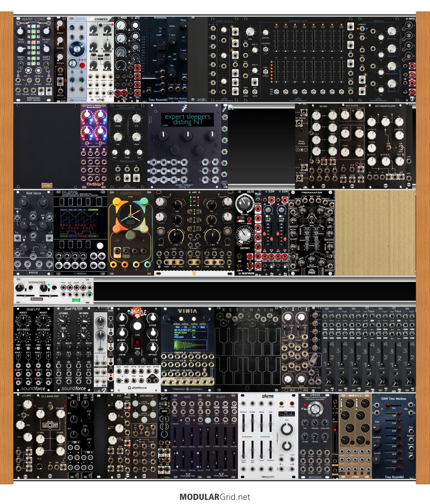Push the large TYPE button on Ohmicide

coord(137,326)
